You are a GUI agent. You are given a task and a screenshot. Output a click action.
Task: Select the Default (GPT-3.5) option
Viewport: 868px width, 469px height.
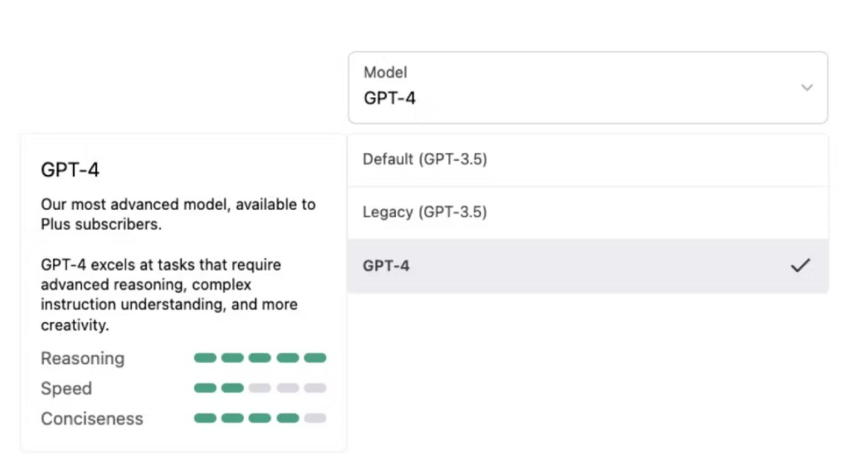coord(425,160)
